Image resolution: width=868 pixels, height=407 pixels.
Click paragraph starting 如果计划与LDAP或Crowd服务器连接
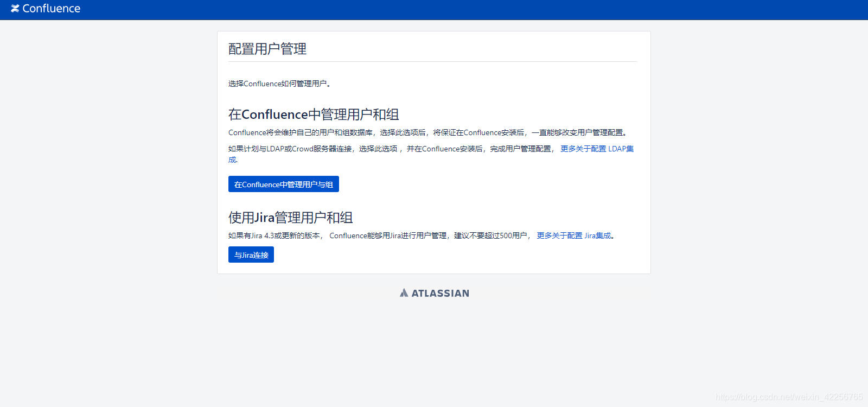pyautogui.click(x=431, y=154)
